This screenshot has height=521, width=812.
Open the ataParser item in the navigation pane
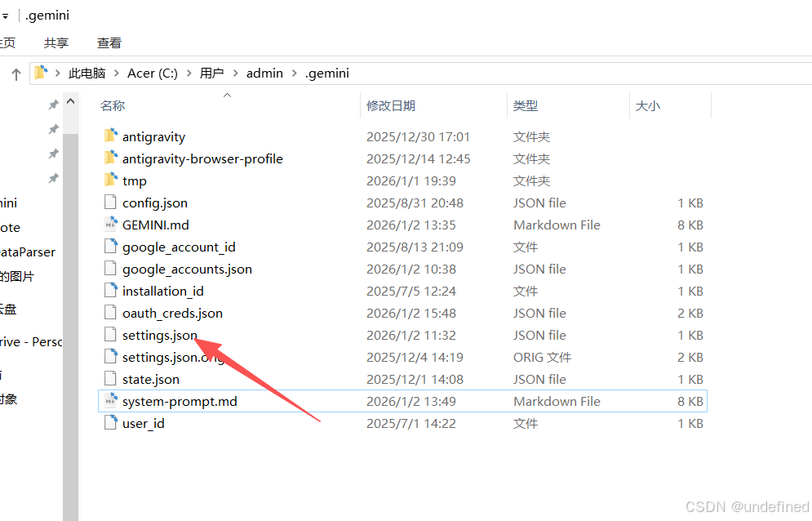pos(28,252)
